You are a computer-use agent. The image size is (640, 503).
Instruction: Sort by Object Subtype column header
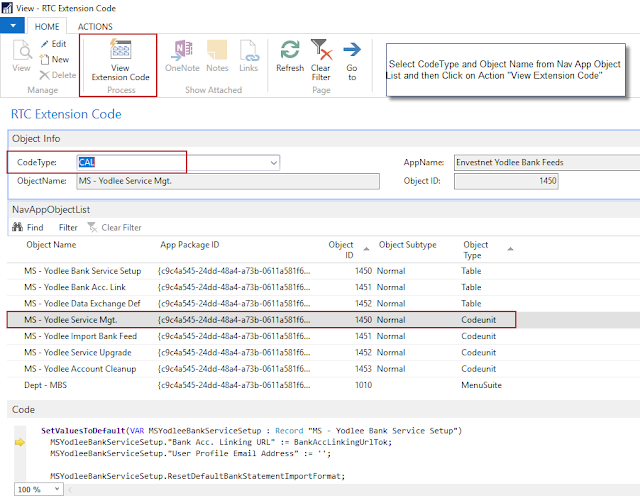(407, 245)
